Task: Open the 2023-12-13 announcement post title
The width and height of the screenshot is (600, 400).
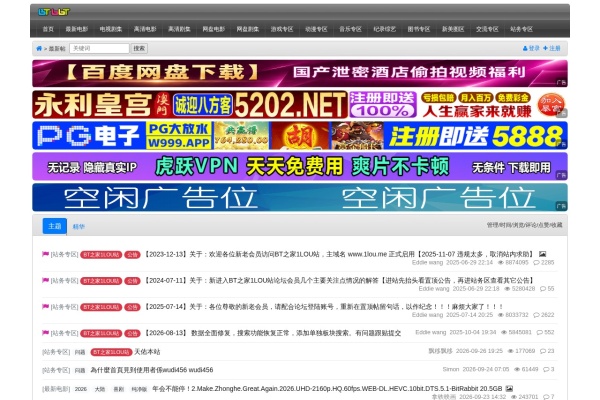Action: (339, 254)
